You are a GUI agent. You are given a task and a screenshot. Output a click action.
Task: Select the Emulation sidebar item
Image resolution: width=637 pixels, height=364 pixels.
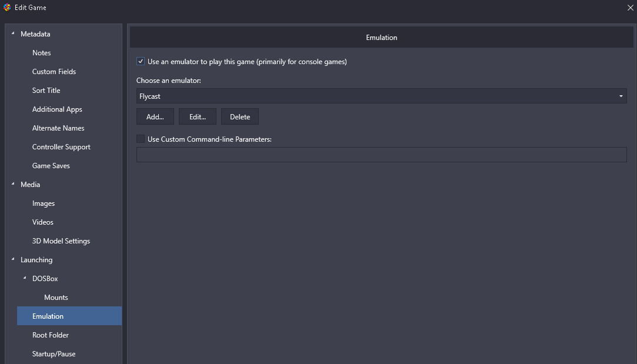click(x=69, y=316)
